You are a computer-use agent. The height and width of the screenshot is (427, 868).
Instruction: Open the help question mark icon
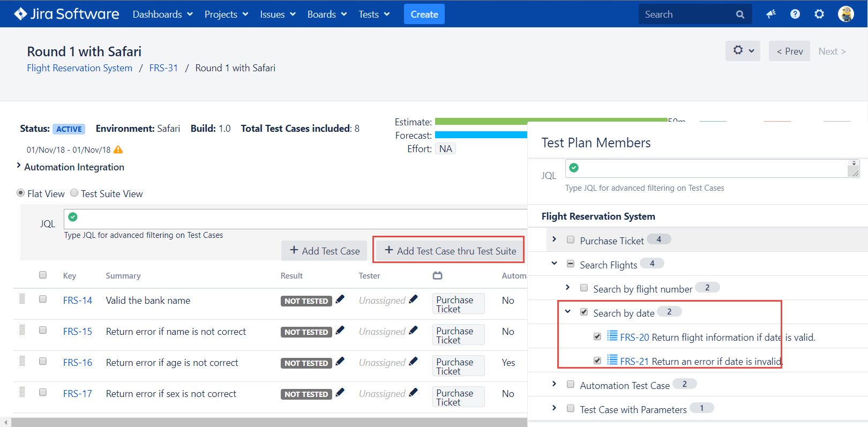795,14
